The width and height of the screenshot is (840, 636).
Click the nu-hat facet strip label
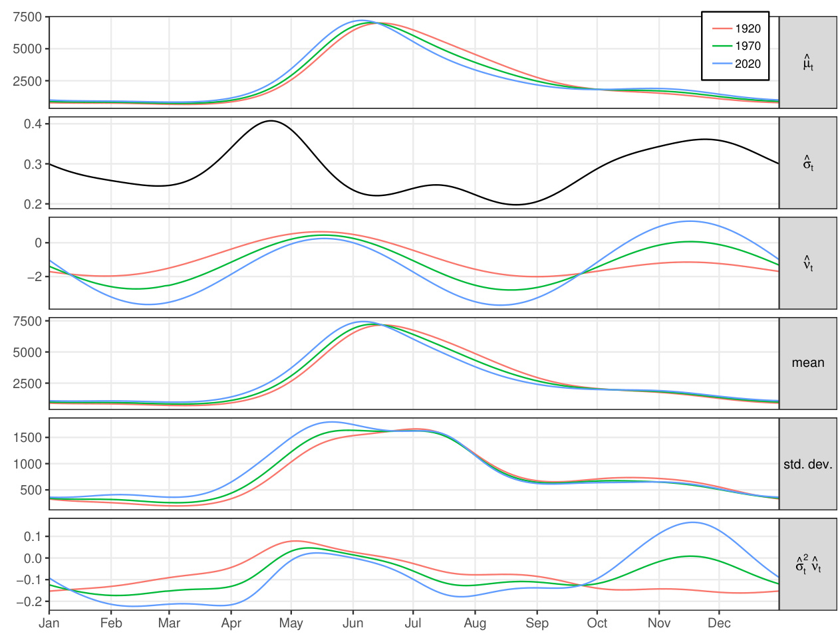click(x=807, y=263)
